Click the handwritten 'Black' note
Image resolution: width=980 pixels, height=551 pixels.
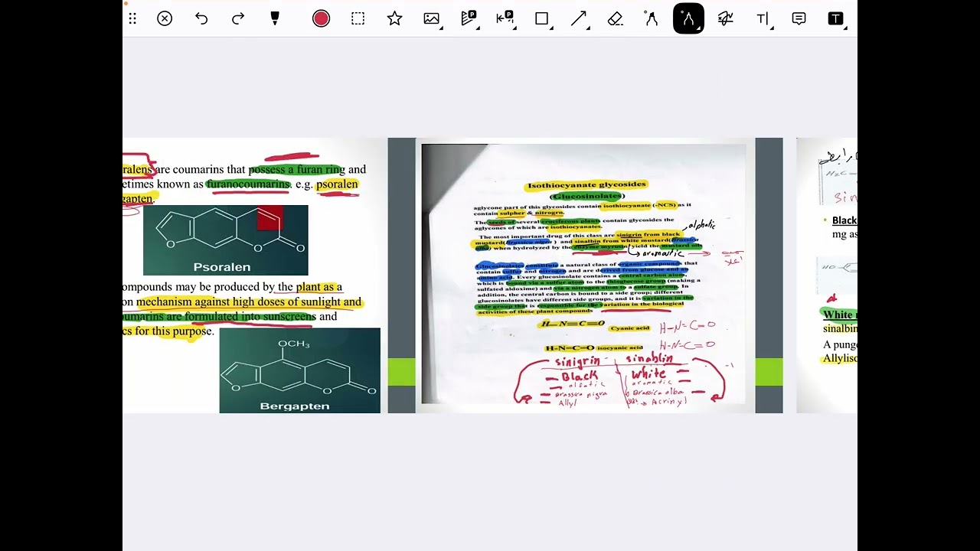tap(579, 377)
